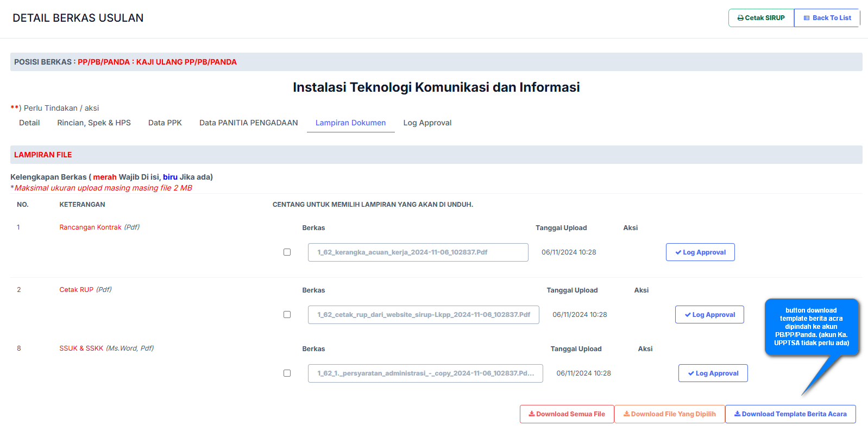Image resolution: width=868 pixels, height=432 pixels.
Task: Click the list icon on Back To List
Action: tap(807, 18)
